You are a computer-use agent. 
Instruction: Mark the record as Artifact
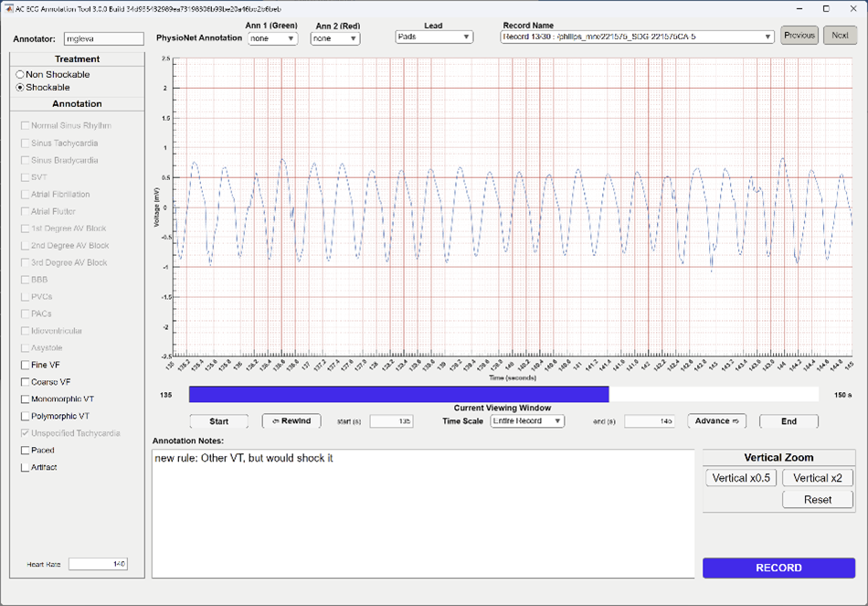click(26, 468)
